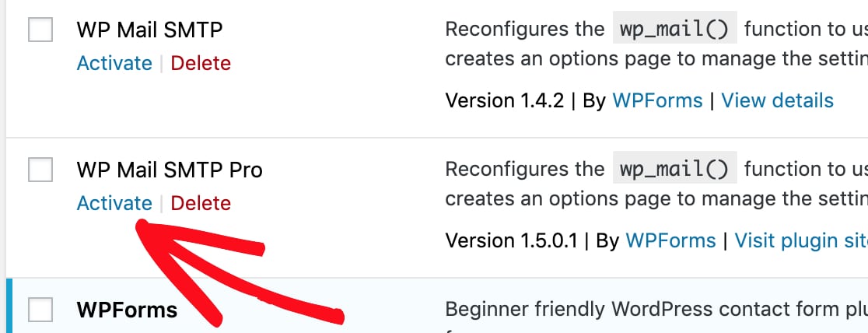The width and height of the screenshot is (868, 333).
Task: Click the blue active-plugin bar beside WPForms
Action: [x=9, y=306]
